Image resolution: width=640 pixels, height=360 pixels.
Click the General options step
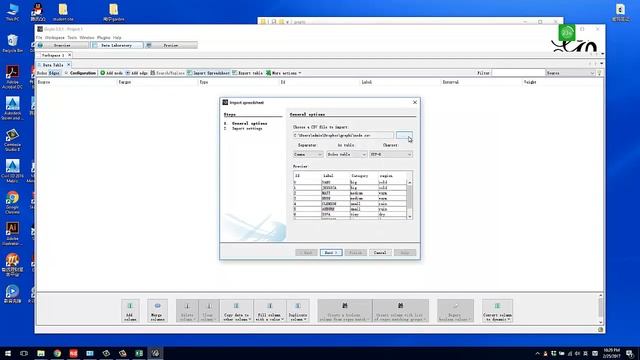click(x=249, y=123)
